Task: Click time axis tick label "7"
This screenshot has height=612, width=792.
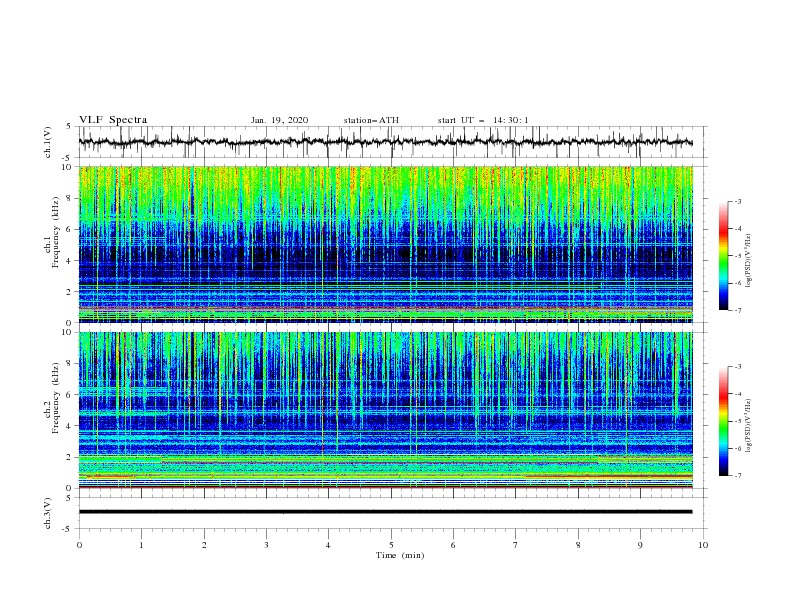Action: pyautogui.click(x=516, y=545)
